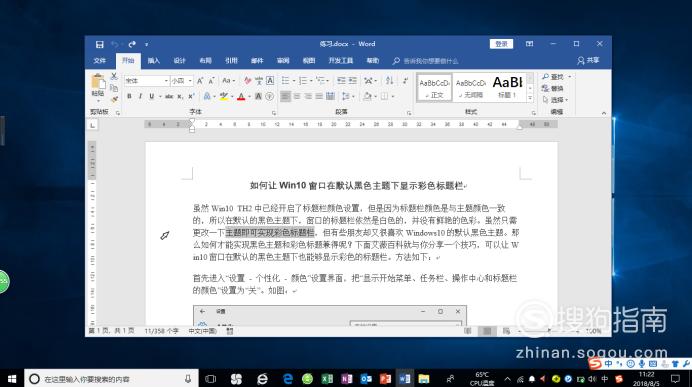Open the font dialog launcher
The height and width of the screenshot is (387, 692).
tap(274, 113)
